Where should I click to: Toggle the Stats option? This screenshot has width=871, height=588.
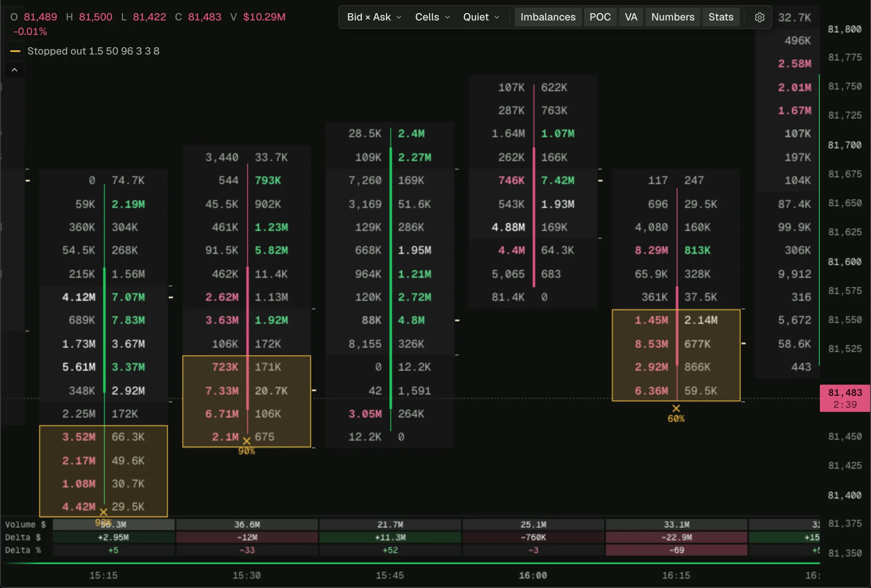(721, 17)
